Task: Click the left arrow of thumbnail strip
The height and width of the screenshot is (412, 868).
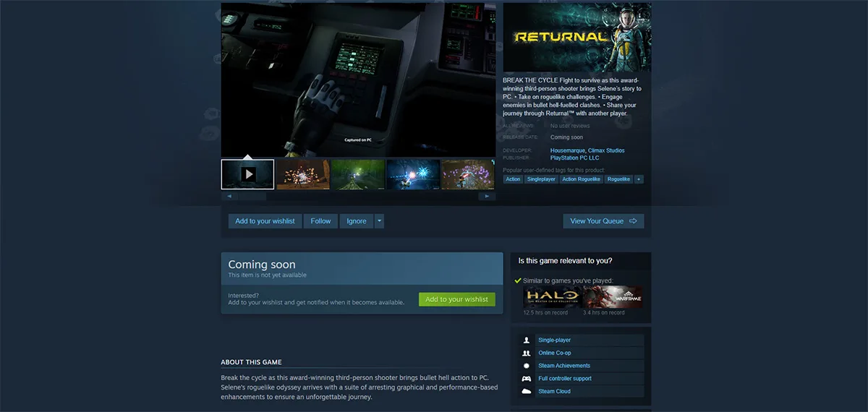Action: coord(229,196)
